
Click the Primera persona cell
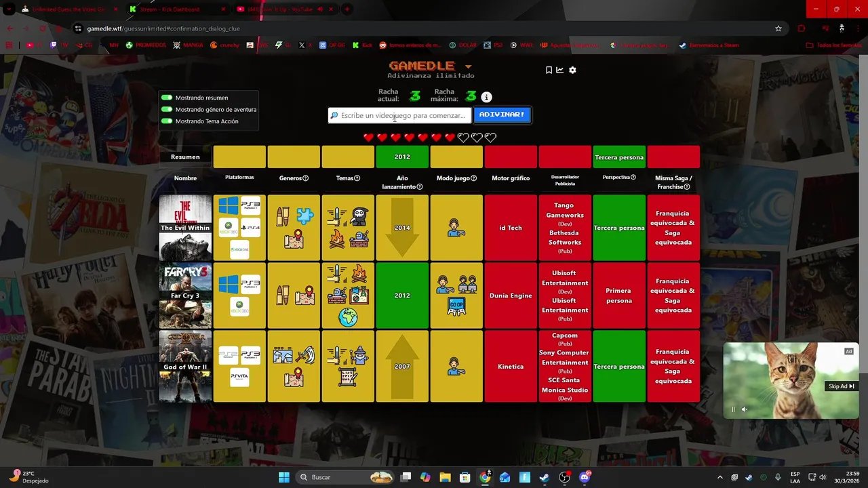coord(619,296)
